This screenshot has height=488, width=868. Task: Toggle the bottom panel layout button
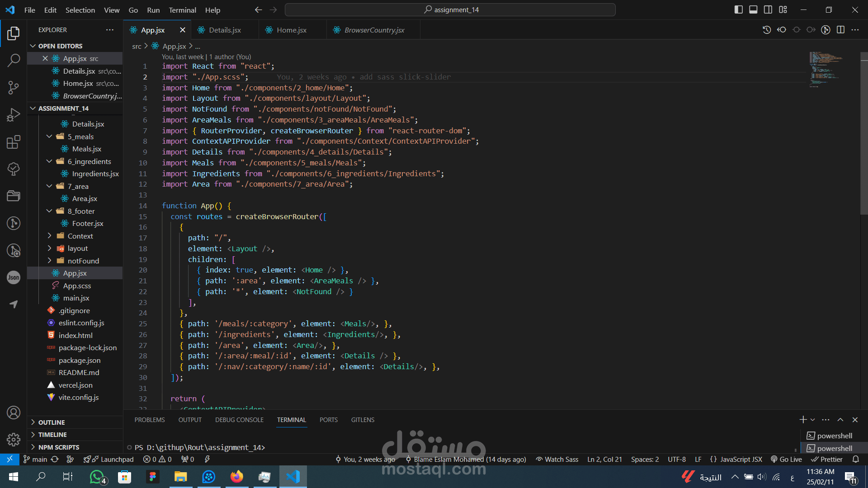pos(753,9)
